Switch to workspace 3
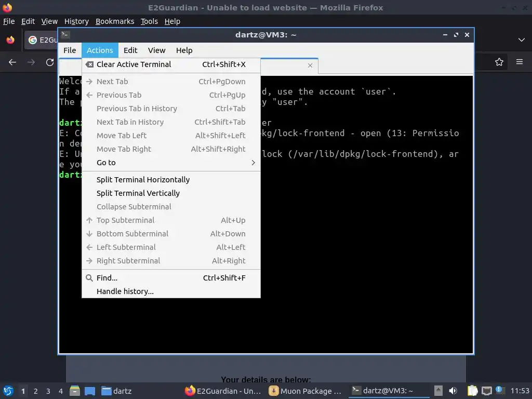Viewport: 532px width, 399px height. tap(48, 391)
